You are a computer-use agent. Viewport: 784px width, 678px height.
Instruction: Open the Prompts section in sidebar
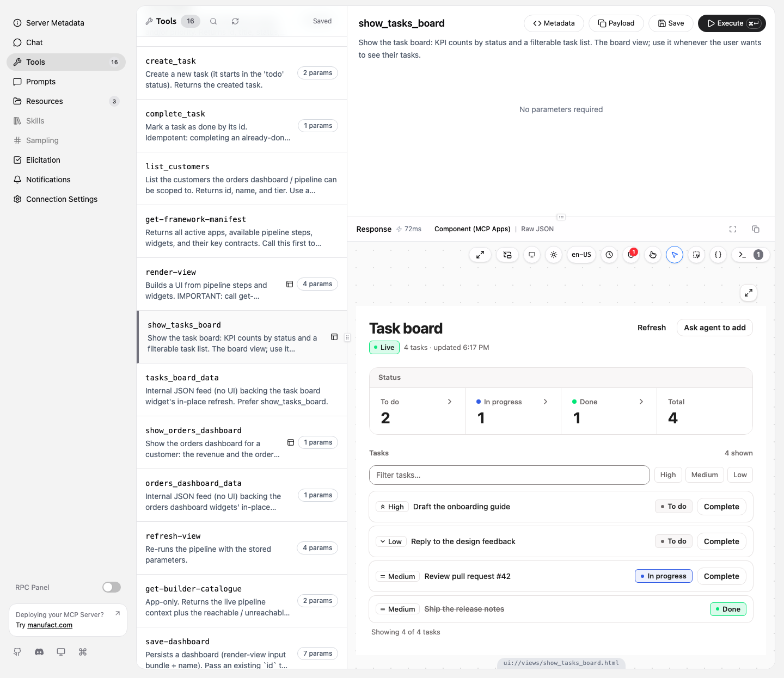66,82
